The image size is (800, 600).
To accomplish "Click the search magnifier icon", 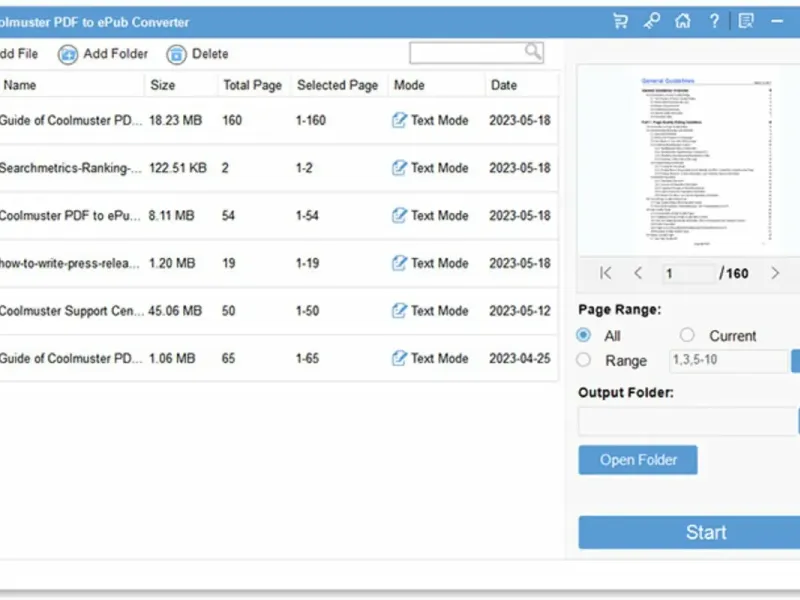I will click(533, 52).
